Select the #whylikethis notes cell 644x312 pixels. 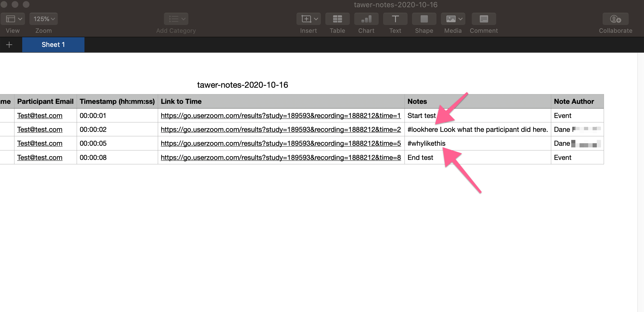(x=478, y=143)
